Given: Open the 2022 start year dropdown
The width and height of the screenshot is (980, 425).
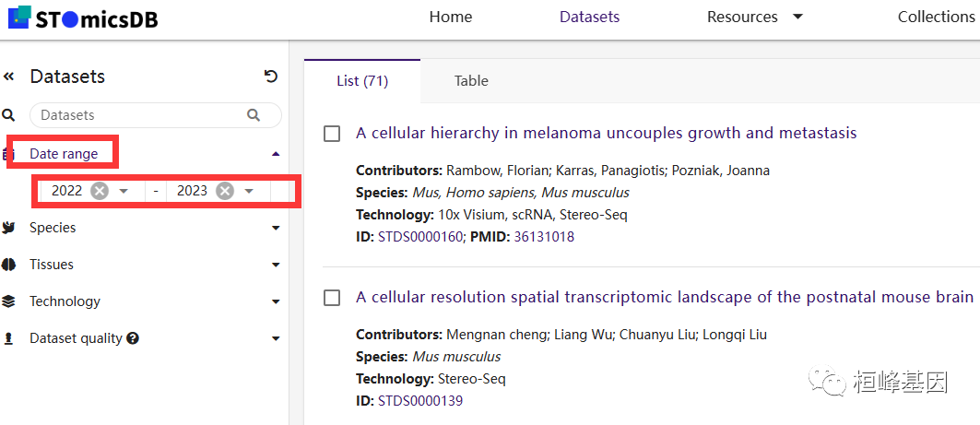Looking at the screenshot, I should coord(124,191).
